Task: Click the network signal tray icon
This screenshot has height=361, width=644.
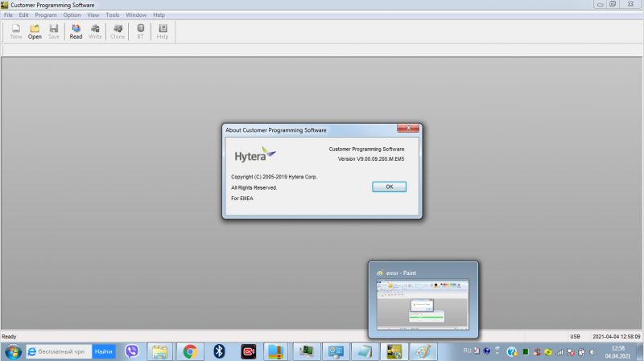Action: [559, 352]
